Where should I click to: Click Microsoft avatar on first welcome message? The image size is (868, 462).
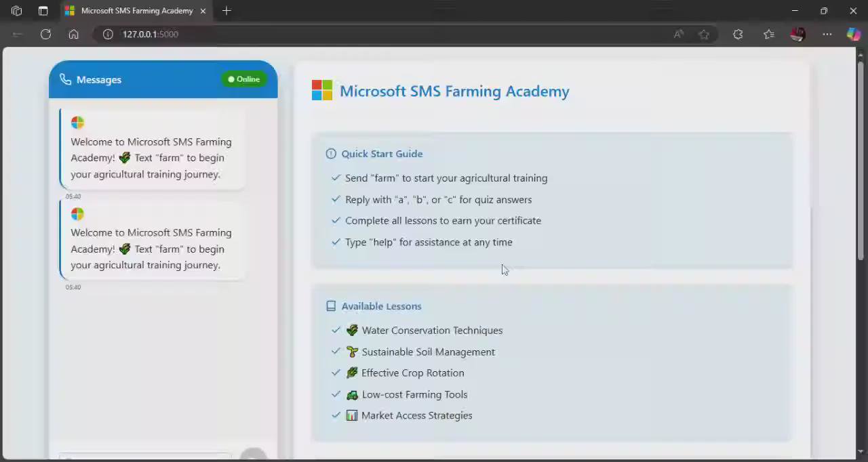click(x=77, y=123)
